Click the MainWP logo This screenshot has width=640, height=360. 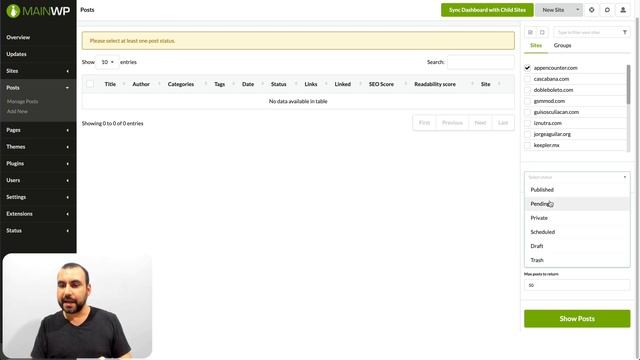coord(38,11)
